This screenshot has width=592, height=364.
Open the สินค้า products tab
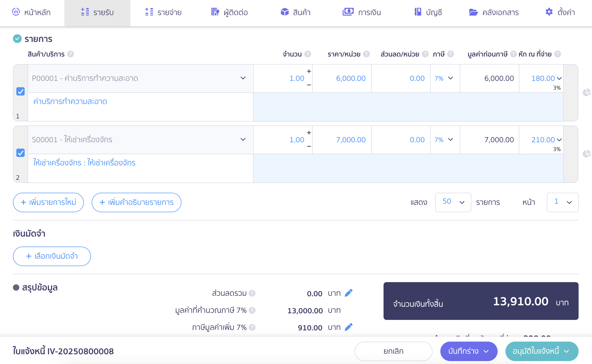[x=296, y=12]
